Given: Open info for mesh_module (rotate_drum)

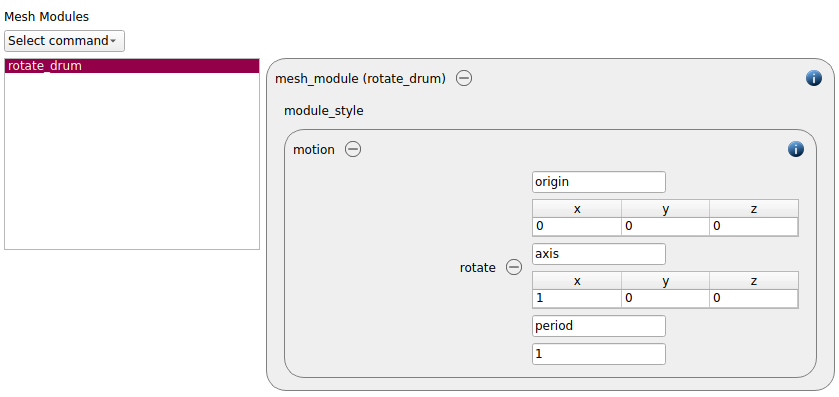Looking at the screenshot, I should point(813,79).
